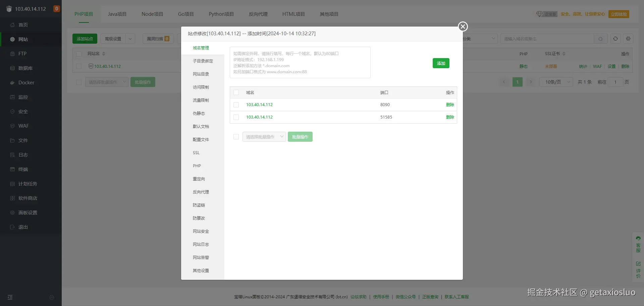This screenshot has width=644, height=306.
Task: Click the monitoring sidebar icon
Action: coord(12,97)
